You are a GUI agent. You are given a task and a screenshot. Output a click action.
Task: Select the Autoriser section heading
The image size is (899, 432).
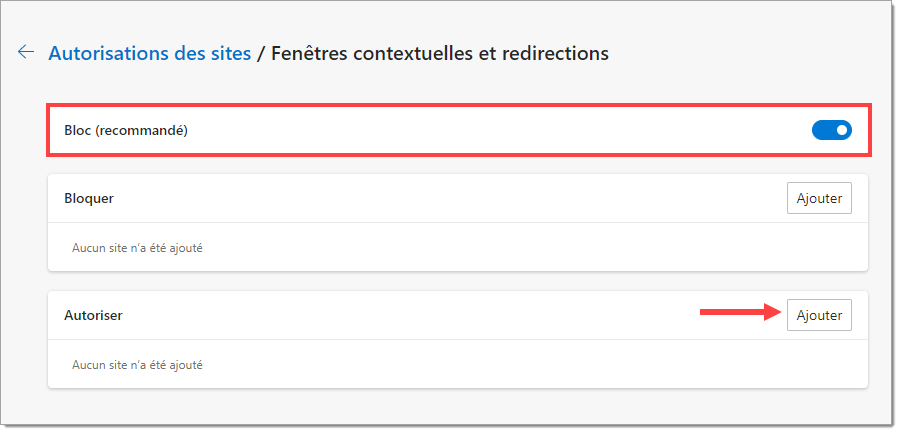click(x=93, y=315)
